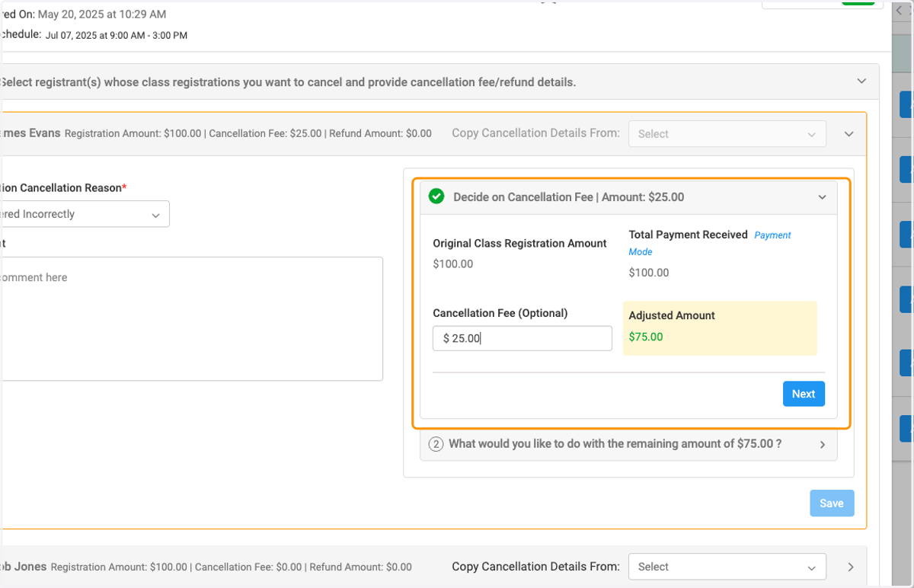The width and height of the screenshot is (914, 588).
Task: Expand the remaining amount of $75.00 step
Action: (x=823, y=445)
